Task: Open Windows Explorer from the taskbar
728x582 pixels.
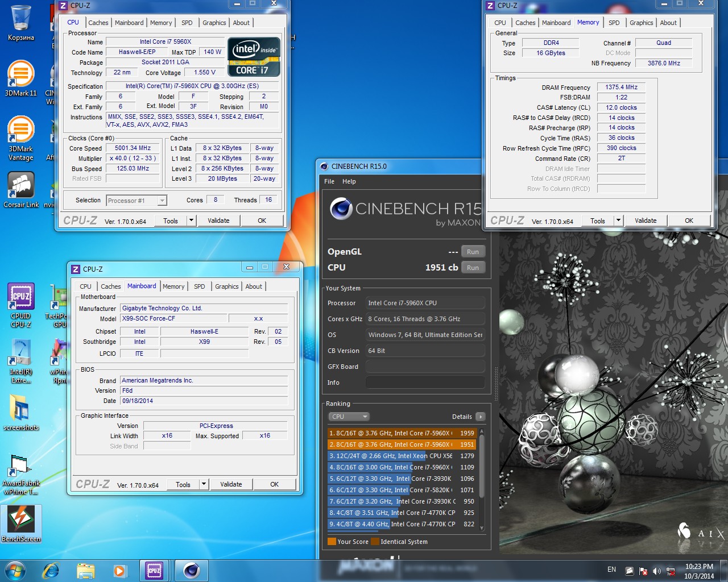Action: coord(85,571)
